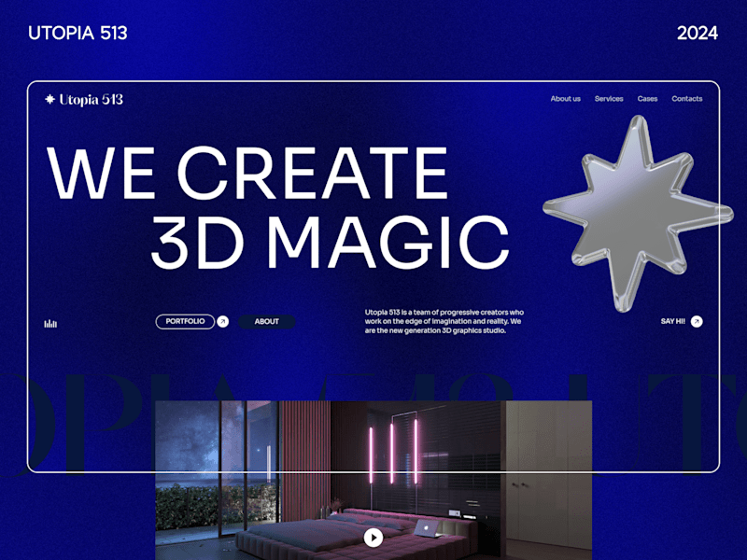Click the arrow icon beside PORTFOLIO
This screenshot has height=560, width=747.
(223, 321)
